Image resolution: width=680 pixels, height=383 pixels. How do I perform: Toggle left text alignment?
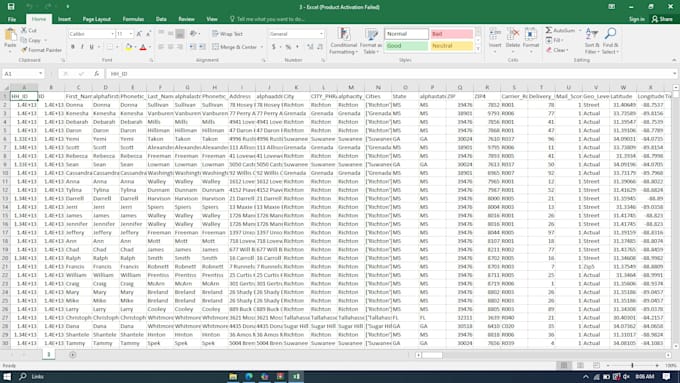[x=161, y=47]
